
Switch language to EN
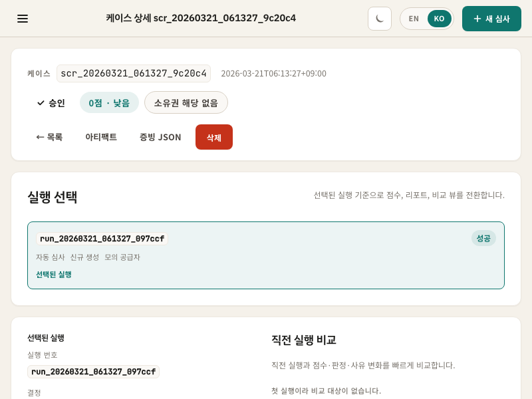pos(414,19)
